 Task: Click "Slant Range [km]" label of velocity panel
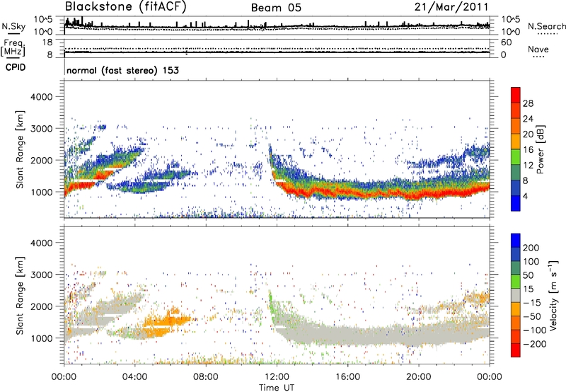click(x=20, y=295)
